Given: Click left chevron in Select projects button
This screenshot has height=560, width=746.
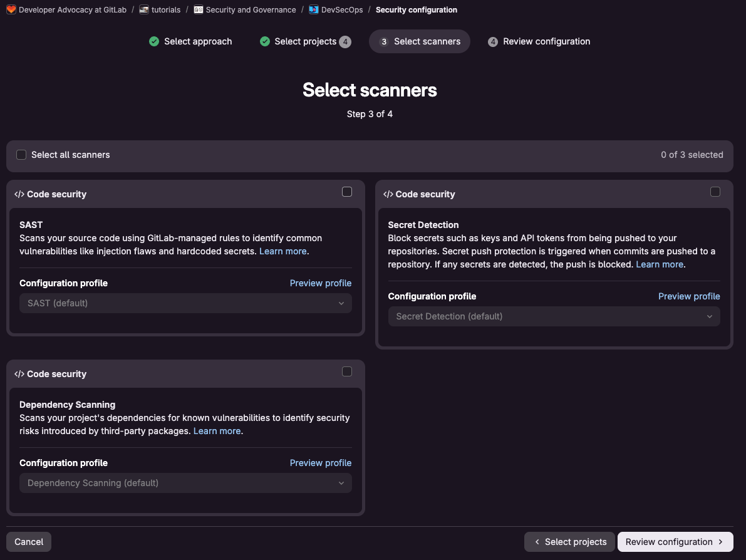Looking at the screenshot, I should click(537, 542).
